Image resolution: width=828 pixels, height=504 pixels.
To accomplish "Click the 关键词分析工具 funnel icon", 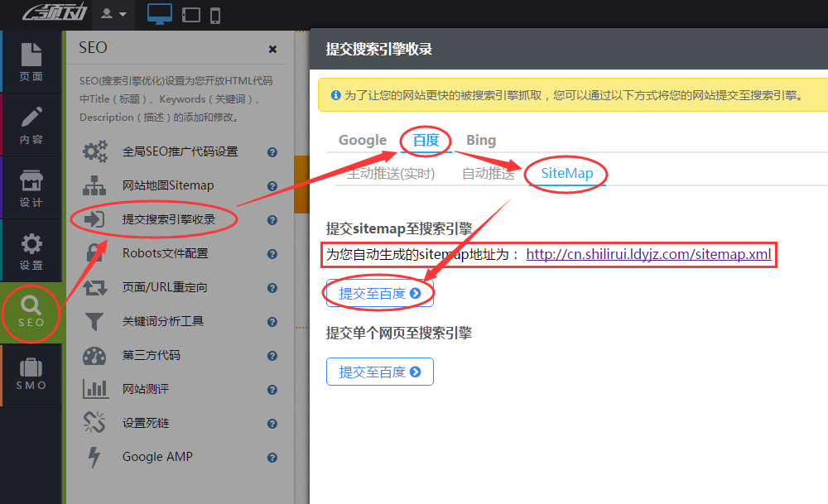I will [95, 321].
